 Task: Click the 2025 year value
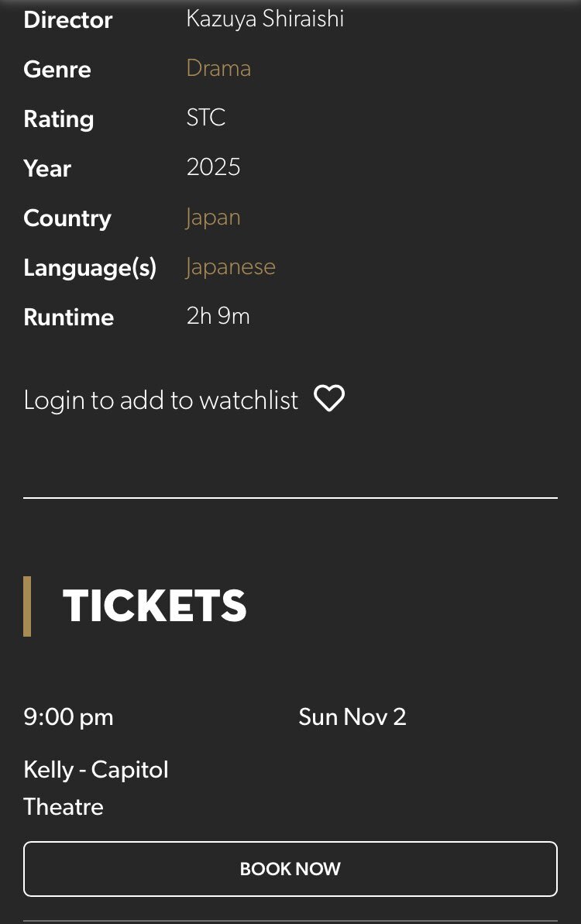[x=213, y=167]
